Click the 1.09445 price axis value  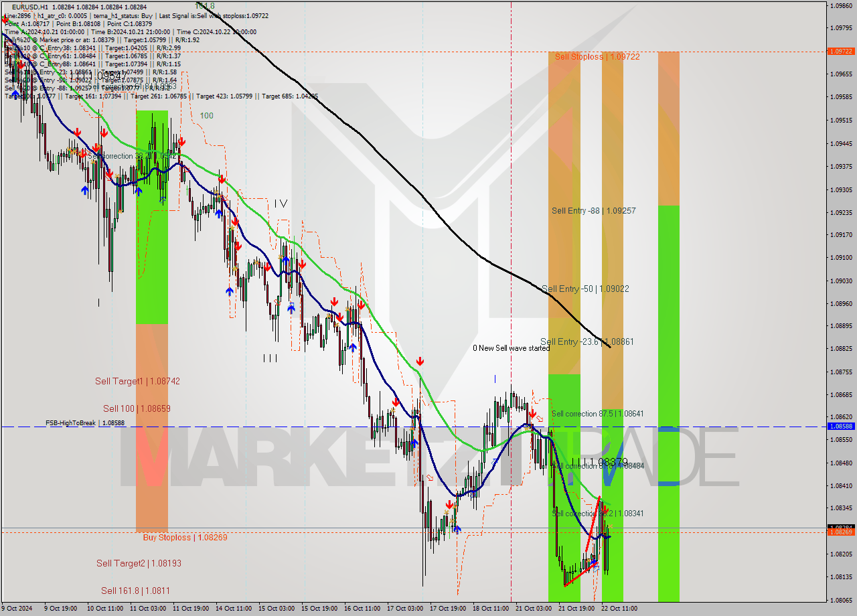(x=840, y=143)
